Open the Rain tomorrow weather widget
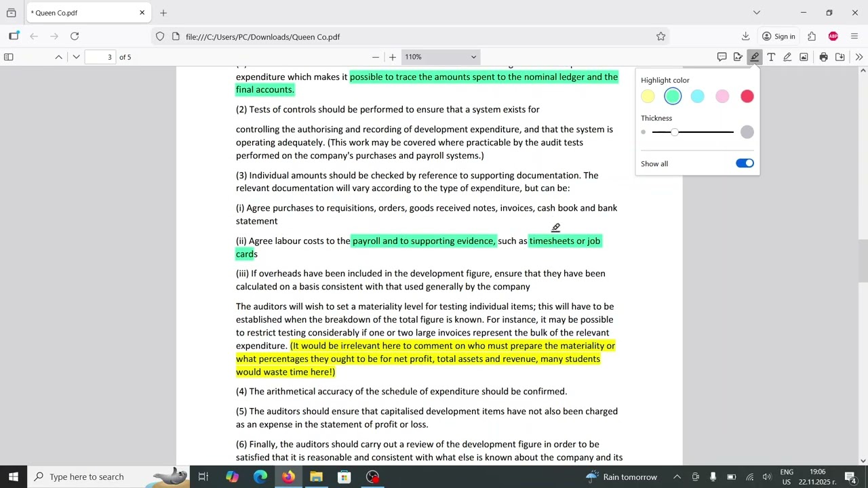The image size is (868, 488). pyautogui.click(x=621, y=476)
